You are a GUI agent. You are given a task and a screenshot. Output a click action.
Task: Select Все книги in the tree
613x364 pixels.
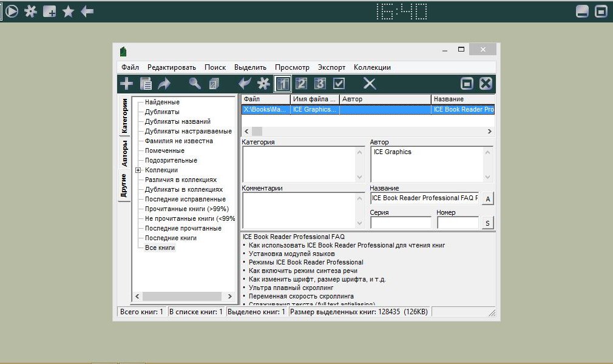(x=160, y=248)
